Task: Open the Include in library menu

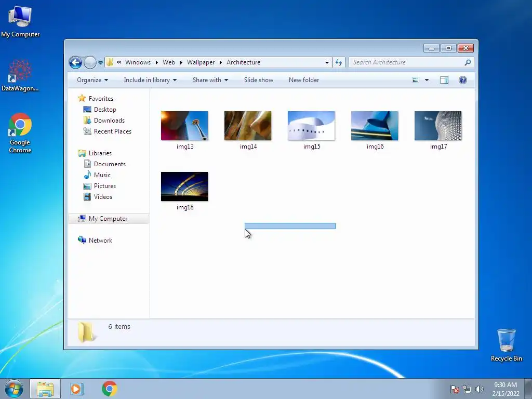Action: 150,80
